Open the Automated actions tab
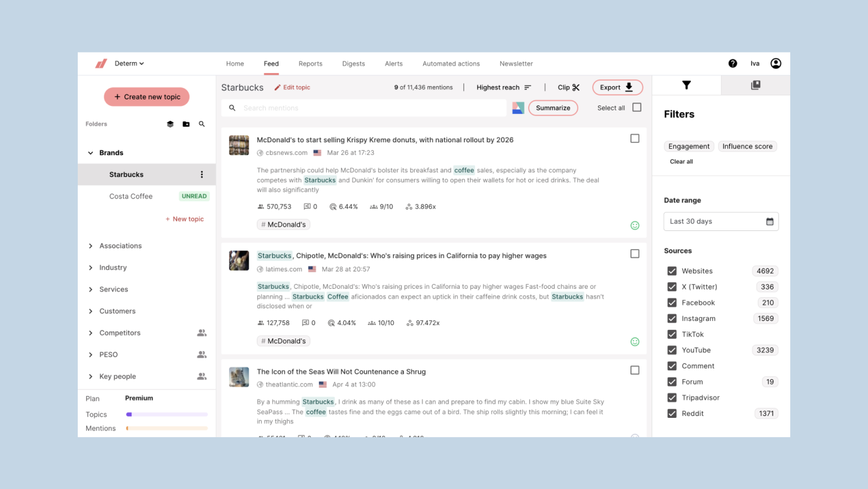This screenshot has height=489, width=868. [x=451, y=63]
